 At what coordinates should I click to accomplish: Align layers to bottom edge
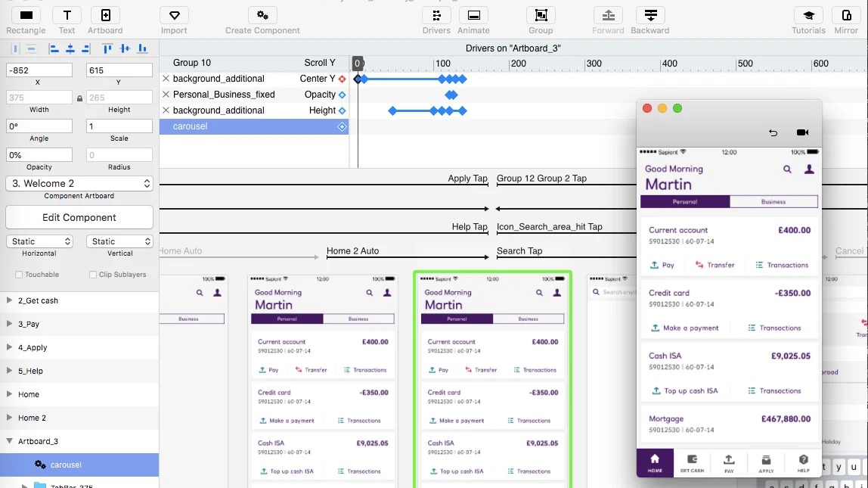coord(142,48)
